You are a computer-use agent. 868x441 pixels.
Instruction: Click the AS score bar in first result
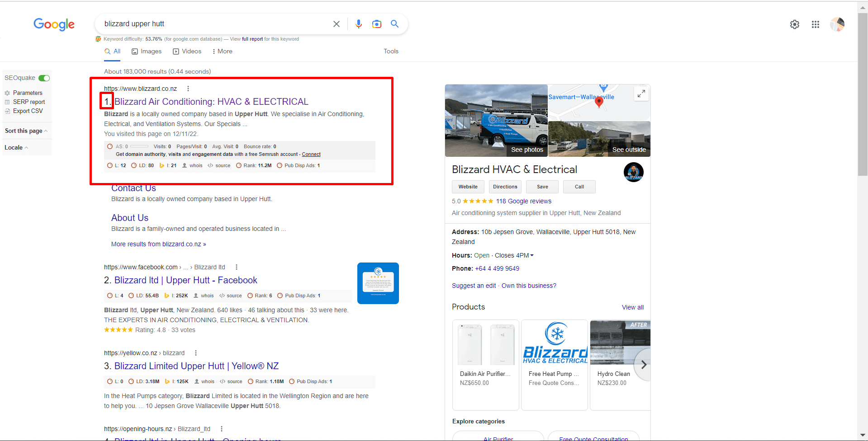coord(139,146)
